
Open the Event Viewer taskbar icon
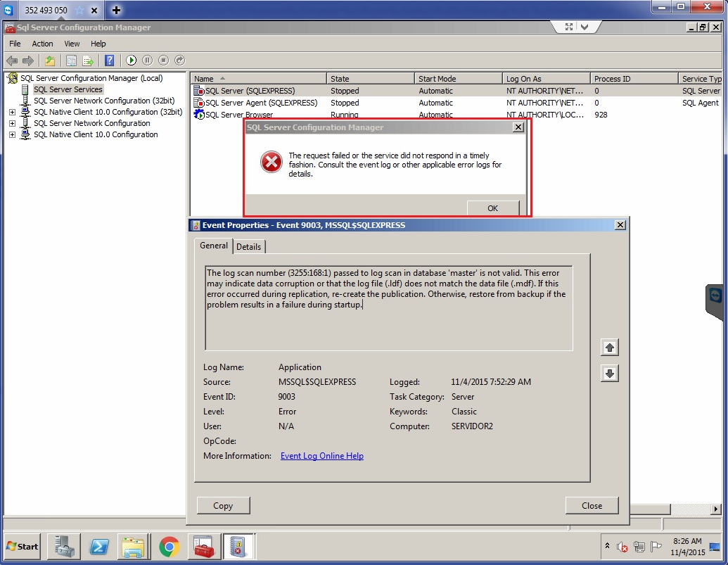pos(238,547)
